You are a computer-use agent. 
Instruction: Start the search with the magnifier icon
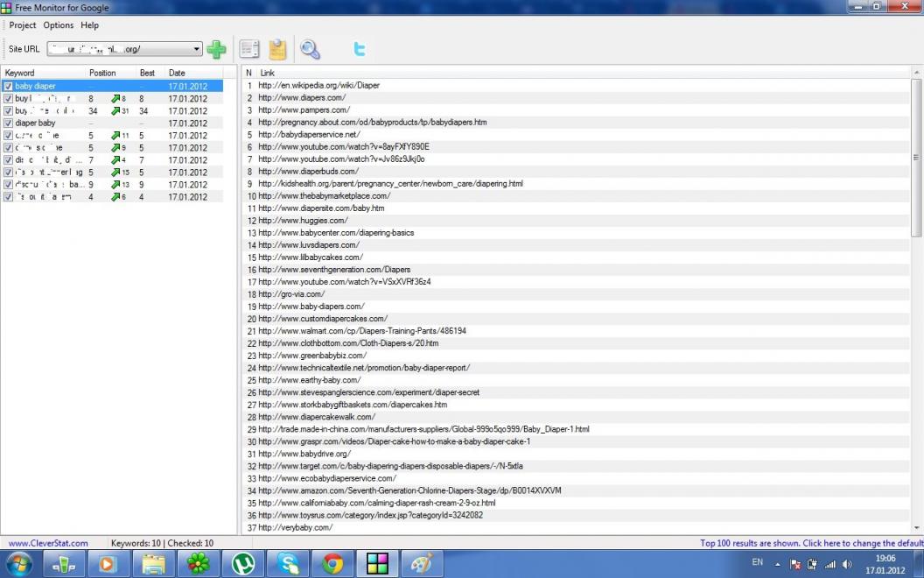[x=310, y=50]
